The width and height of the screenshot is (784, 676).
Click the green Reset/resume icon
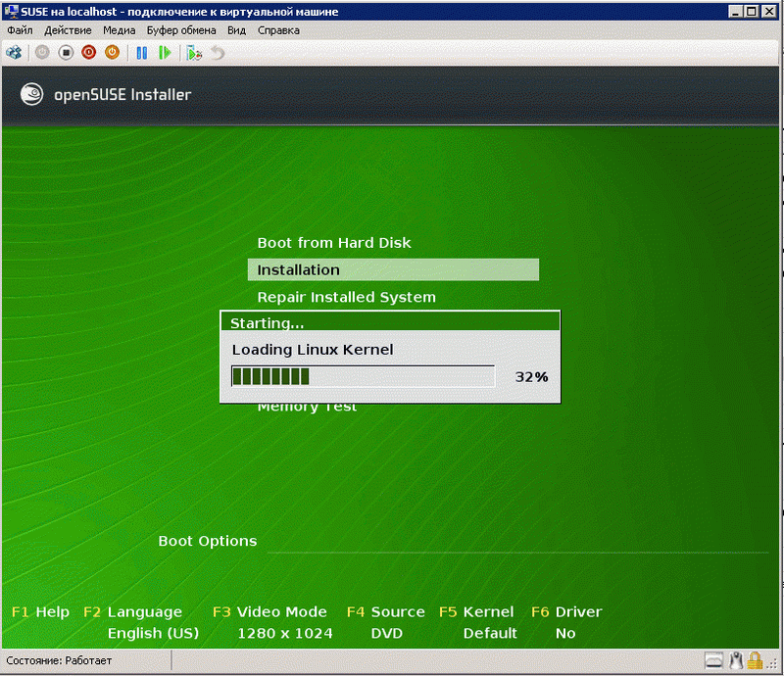(165, 53)
